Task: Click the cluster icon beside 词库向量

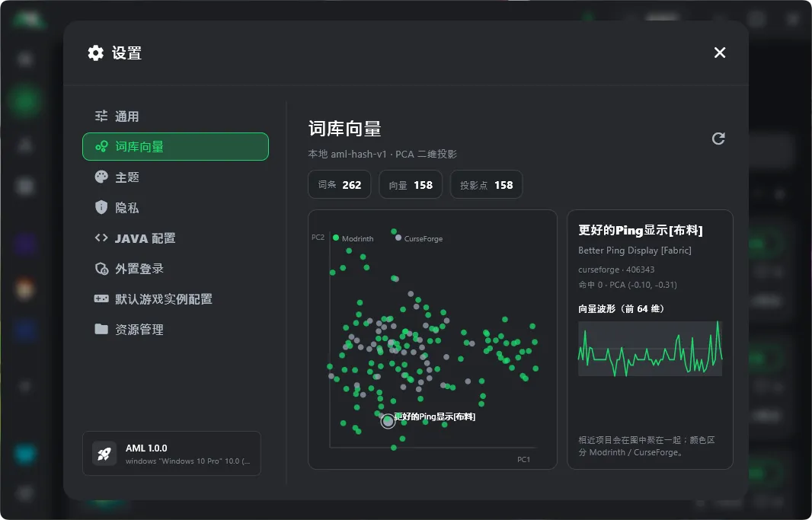Action: point(101,146)
